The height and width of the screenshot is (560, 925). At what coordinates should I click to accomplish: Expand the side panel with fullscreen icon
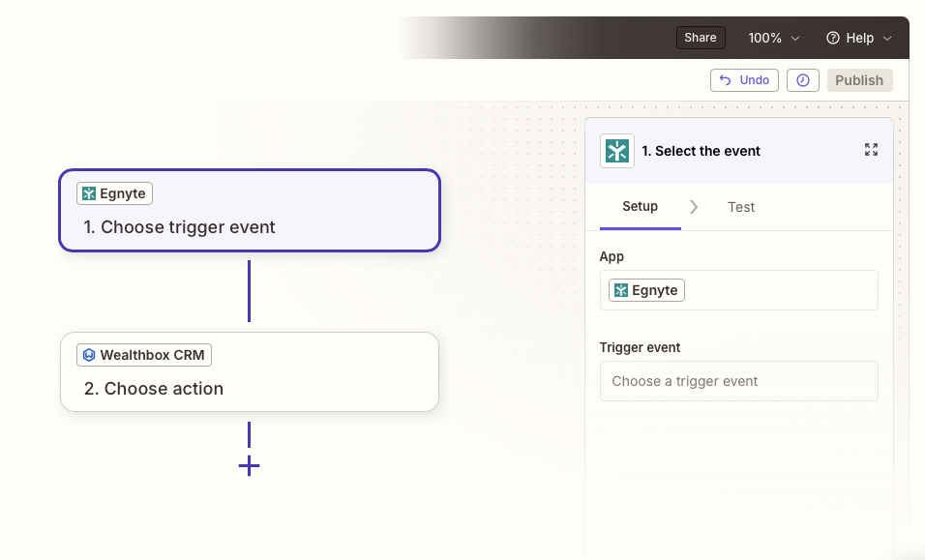872,150
